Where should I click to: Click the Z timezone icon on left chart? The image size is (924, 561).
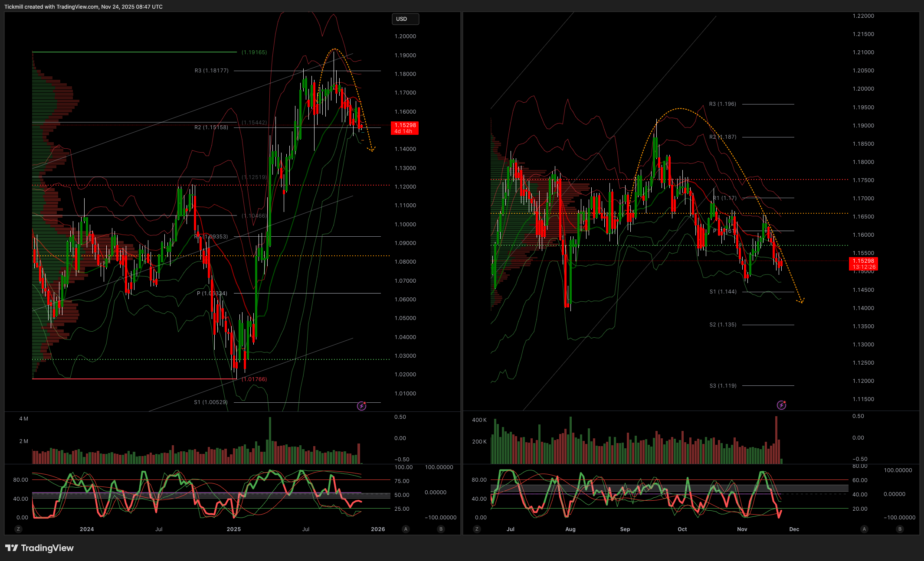point(18,529)
